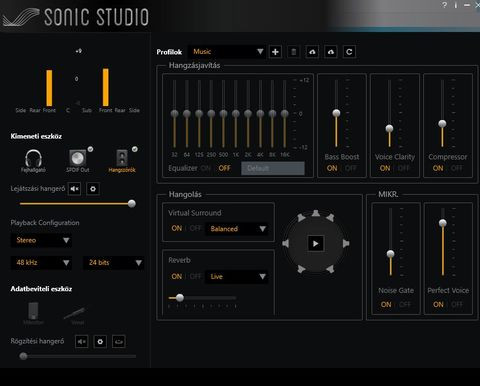Click the 1K equalizer band knob
The width and height of the screenshot is (480, 386).
pos(236,114)
